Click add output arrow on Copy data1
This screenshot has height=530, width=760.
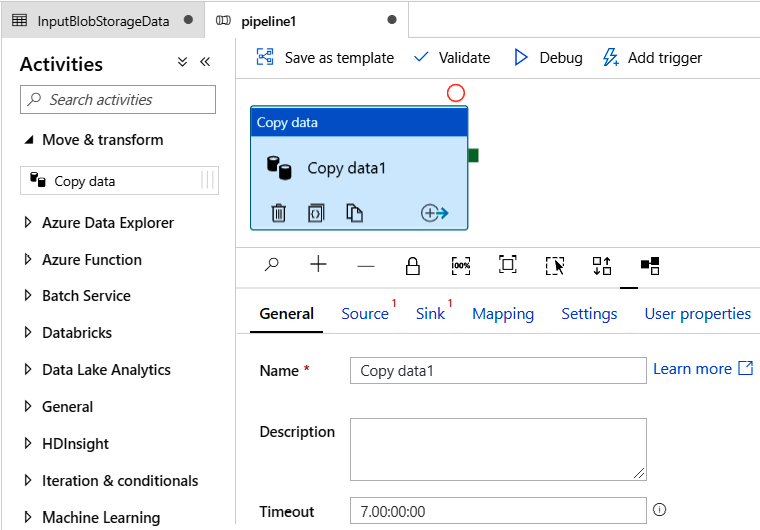[434, 212]
